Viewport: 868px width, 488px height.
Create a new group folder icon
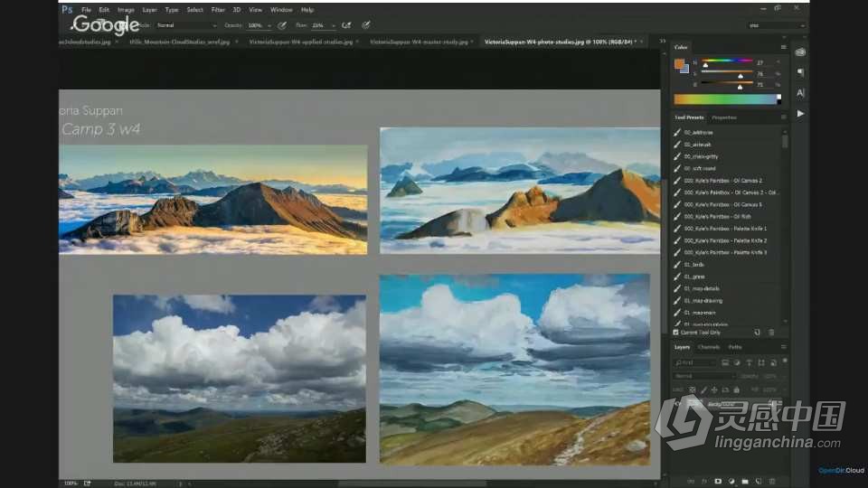(745, 482)
